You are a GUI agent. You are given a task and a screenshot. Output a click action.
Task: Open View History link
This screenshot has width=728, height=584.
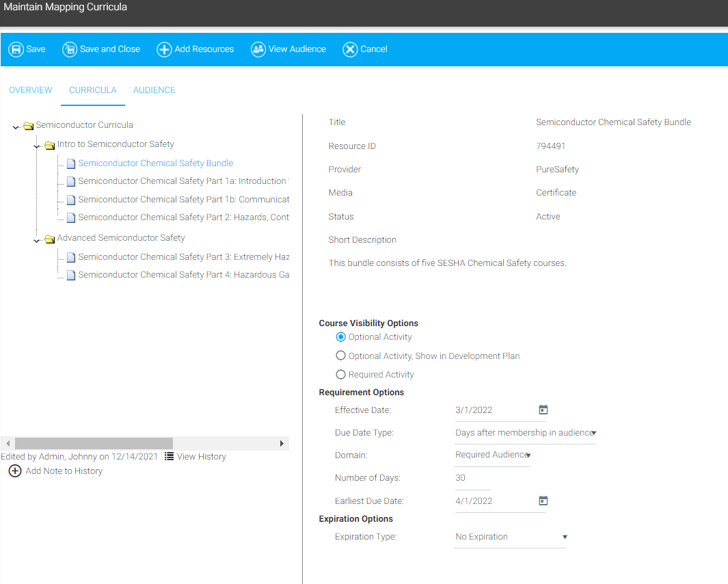click(202, 457)
